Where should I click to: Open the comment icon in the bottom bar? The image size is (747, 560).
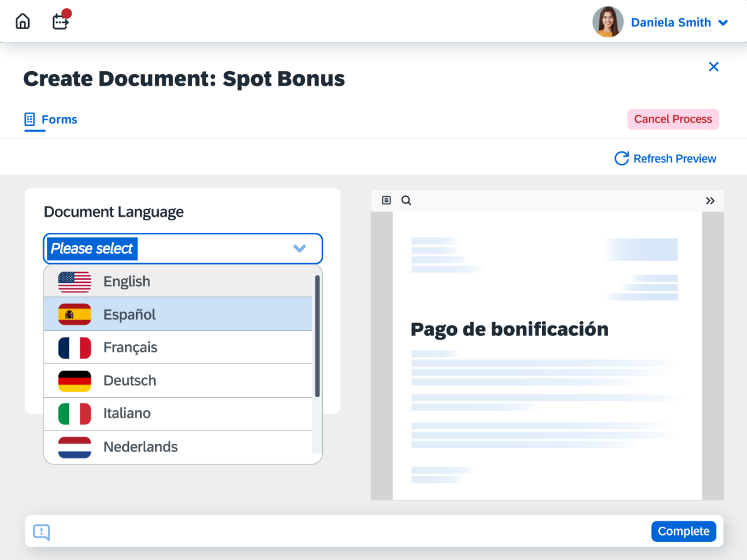pos(41,532)
